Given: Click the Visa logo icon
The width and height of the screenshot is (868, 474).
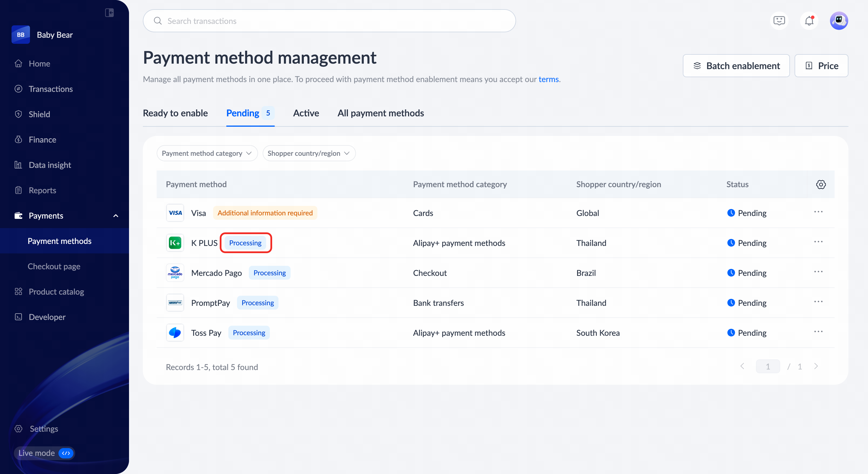Looking at the screenshot, I should 175,213.
